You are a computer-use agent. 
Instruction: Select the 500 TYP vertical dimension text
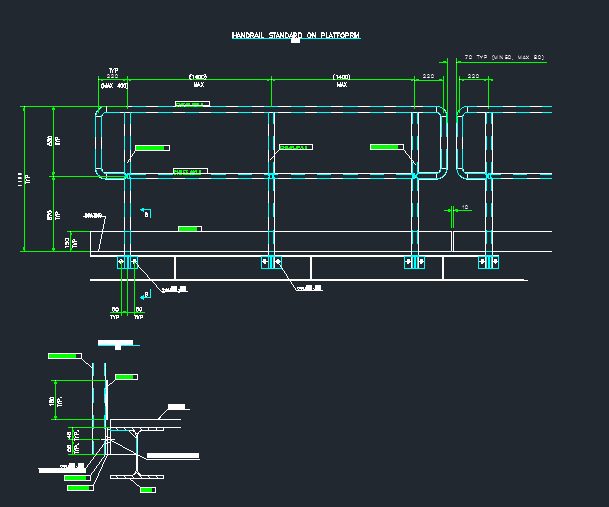54,141
